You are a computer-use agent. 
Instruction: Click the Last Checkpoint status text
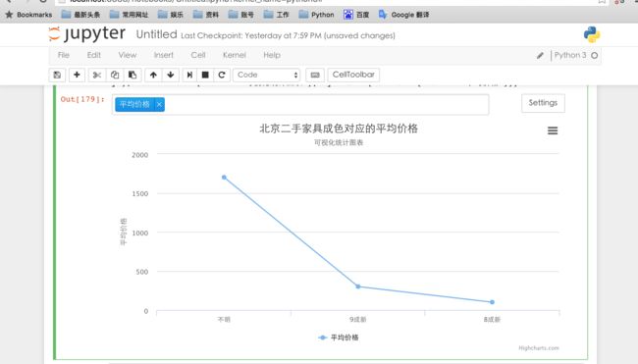288,35
